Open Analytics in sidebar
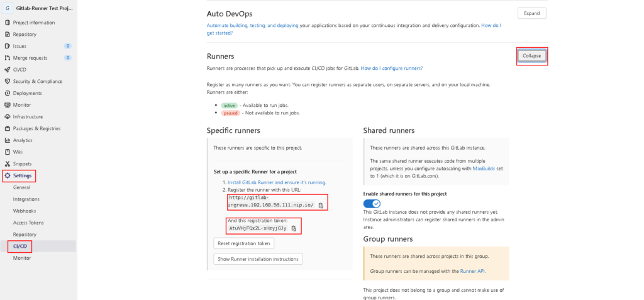This screenshot has height=300, width=644. click(23, 140)
